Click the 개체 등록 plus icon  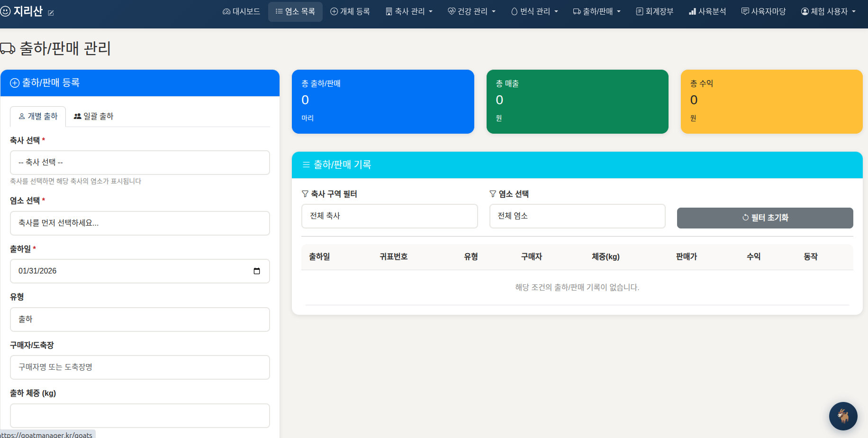(x=334, y=11)
